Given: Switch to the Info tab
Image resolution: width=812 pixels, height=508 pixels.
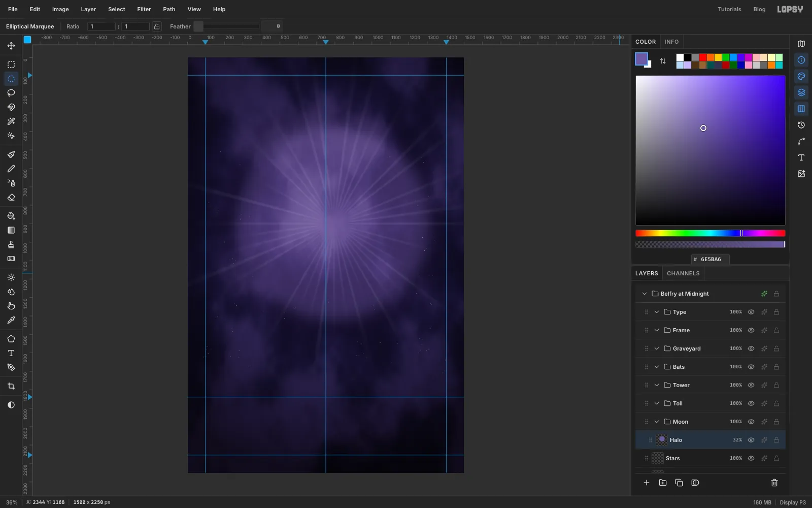Looking at the screenshot, I should pyautogui.click(x=671, y=42).
